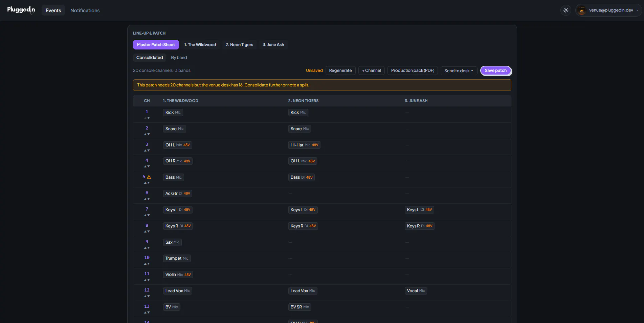This screenshot has width=644, height=323.
Task: Select the Wildwood Kick Mic chip
Action: click(173, 113)
